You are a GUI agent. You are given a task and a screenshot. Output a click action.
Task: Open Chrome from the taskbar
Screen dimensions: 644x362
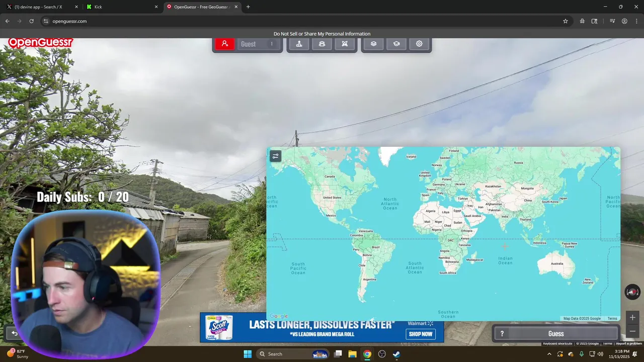[367, 354]
